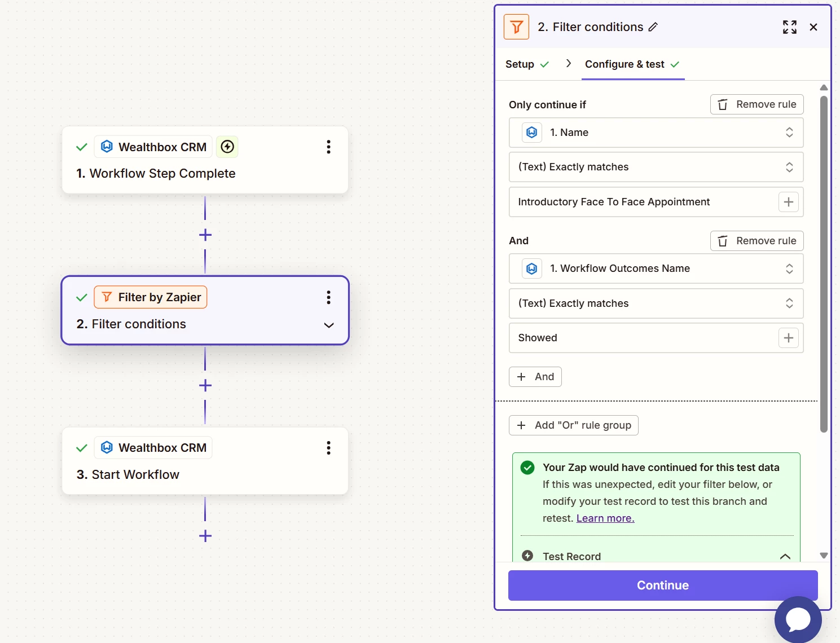Click scrollbar up arrow in panel
This screenshot has width=840, height=643.
click(x=824, y=87)
